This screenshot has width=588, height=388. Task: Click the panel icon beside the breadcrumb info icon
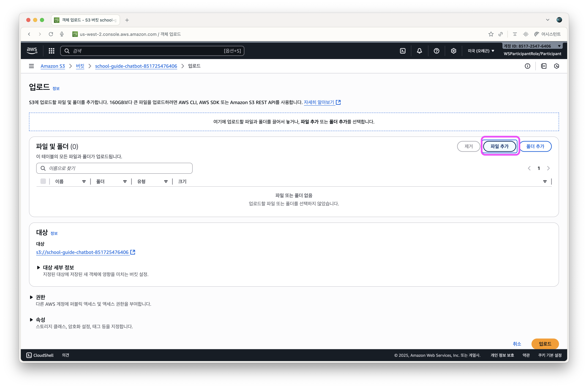coord(544,66)
